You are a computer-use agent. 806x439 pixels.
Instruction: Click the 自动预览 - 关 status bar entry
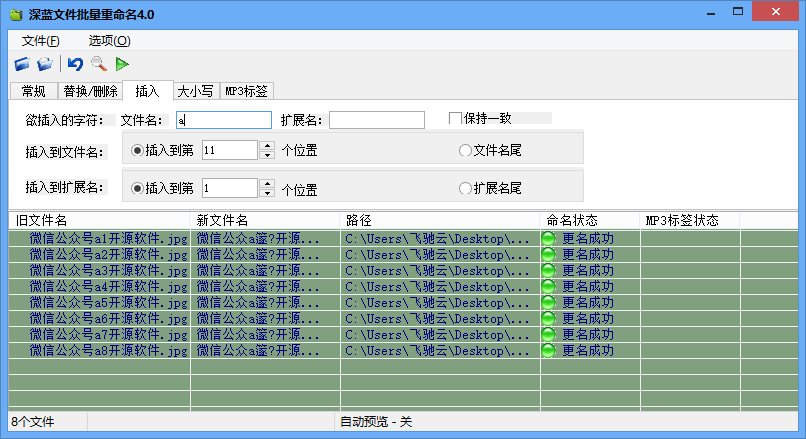coord(376,422)
